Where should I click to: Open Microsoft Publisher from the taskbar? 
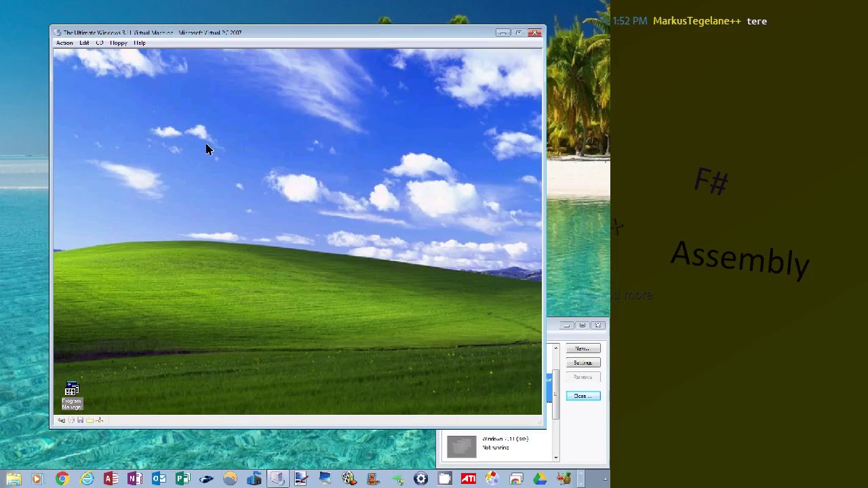183,479
